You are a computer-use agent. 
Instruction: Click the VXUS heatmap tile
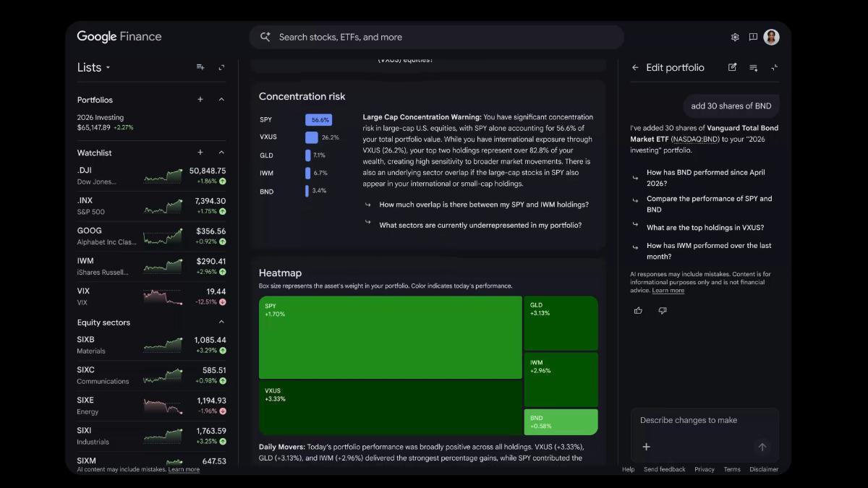point(391,407)
